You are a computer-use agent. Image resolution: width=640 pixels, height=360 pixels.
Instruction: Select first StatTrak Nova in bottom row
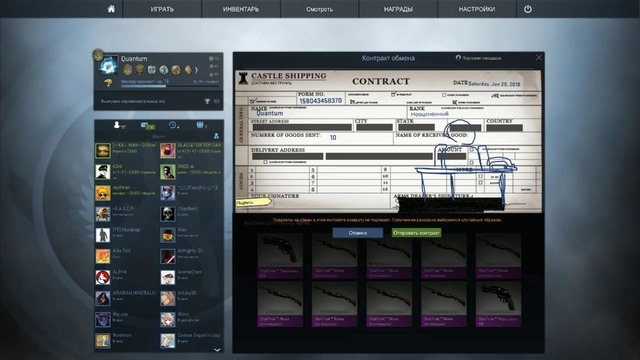pyautogui.click(x=280, y=304)
